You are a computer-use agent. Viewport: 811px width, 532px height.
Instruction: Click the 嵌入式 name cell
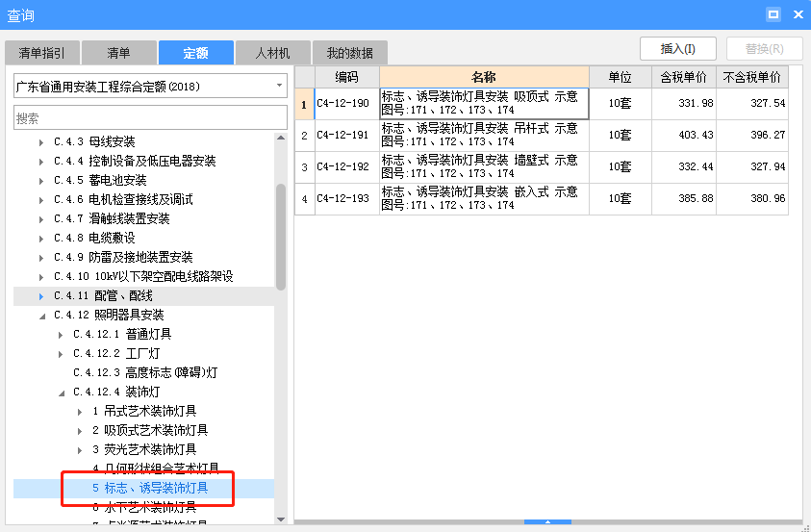tap(484, 198)
